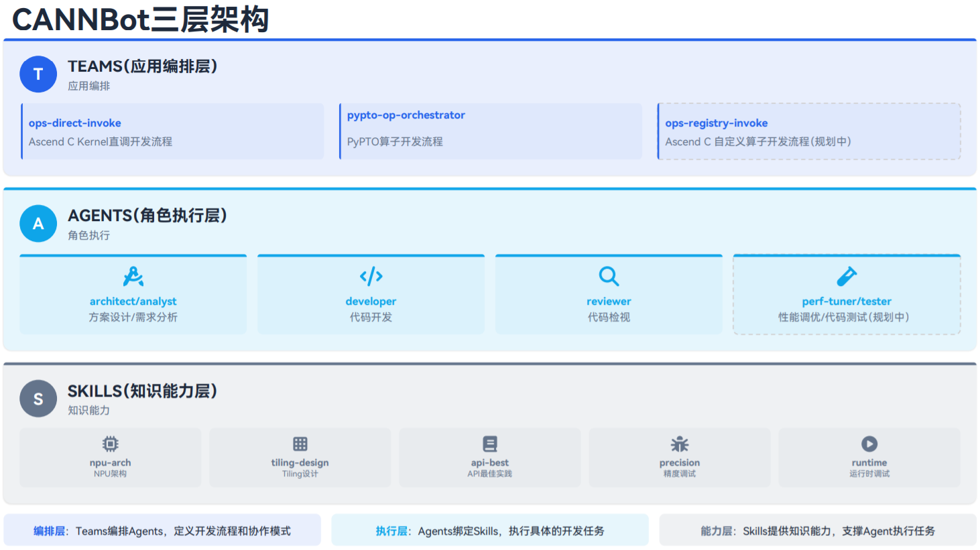
Task: Click the "api-best" label
Action: pyautogui.click(x=490, y=463)
